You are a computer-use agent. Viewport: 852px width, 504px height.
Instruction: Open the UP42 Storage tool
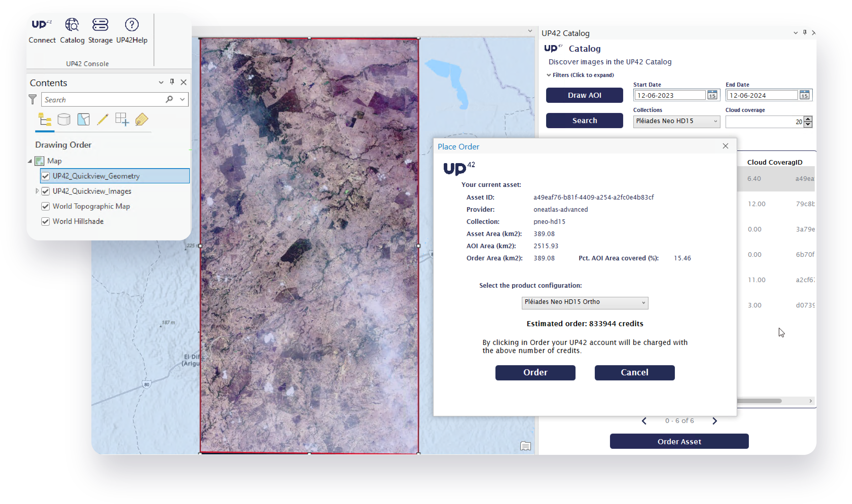pyautogui.click(x=100, y=30)
